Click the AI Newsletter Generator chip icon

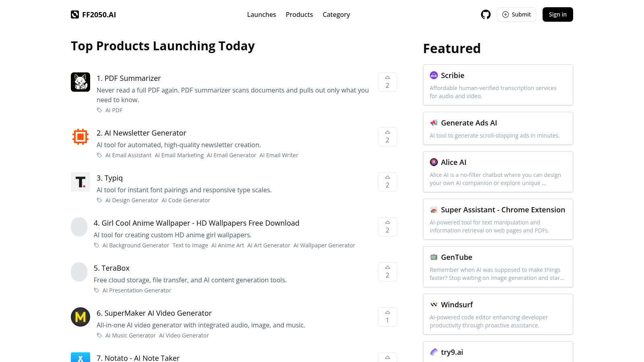(x=80, y=137)
